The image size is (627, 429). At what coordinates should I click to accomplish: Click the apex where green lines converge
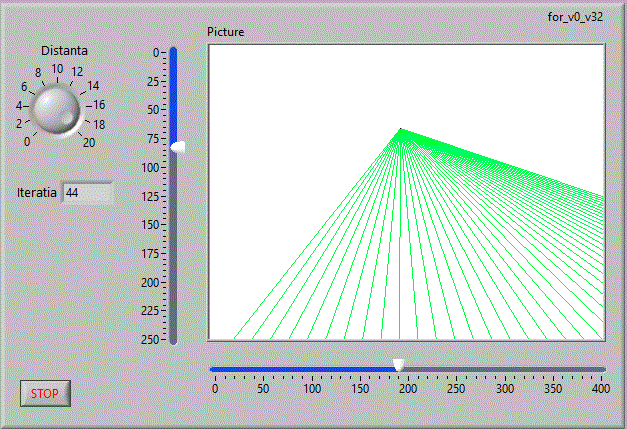[400, 129]
